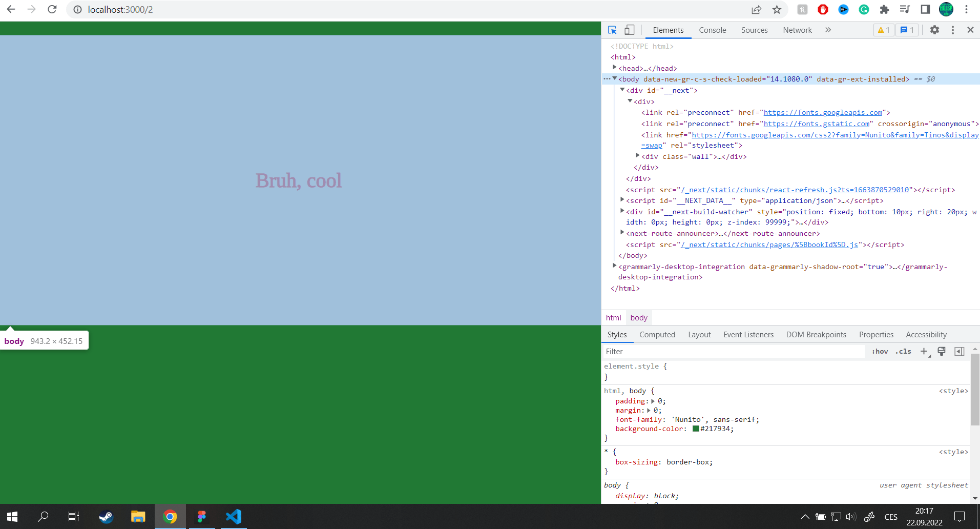Open the Grammarly extension icon

[864, 10]
